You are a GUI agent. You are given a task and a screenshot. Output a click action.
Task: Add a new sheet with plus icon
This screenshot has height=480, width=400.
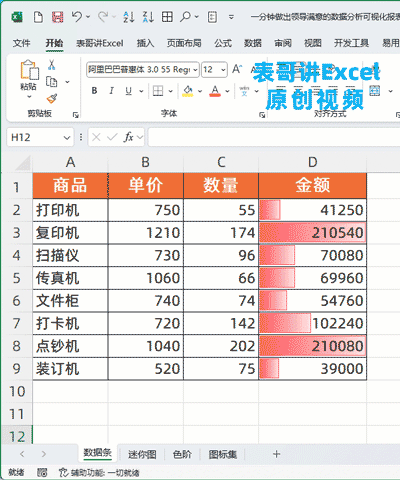(276, 454)
